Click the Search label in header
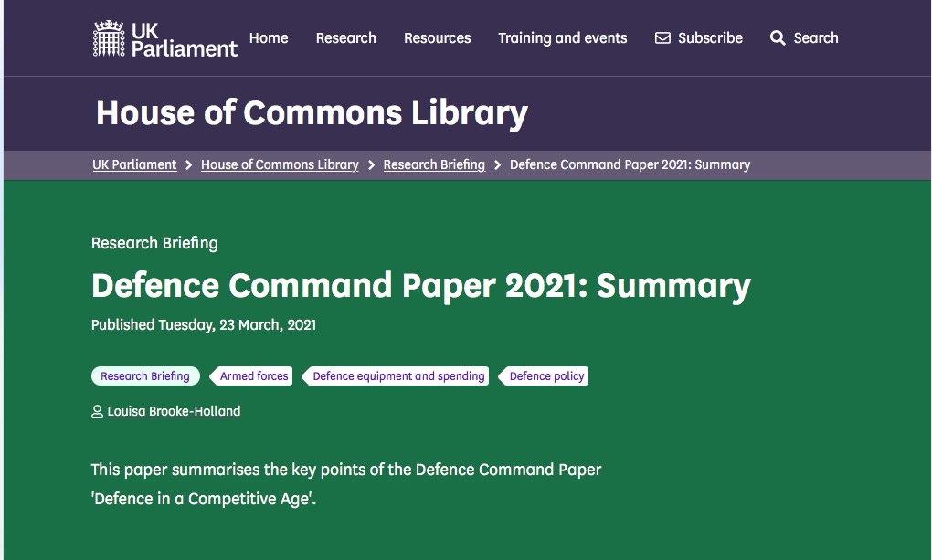The image size is (932, 560). pos(816,38)
